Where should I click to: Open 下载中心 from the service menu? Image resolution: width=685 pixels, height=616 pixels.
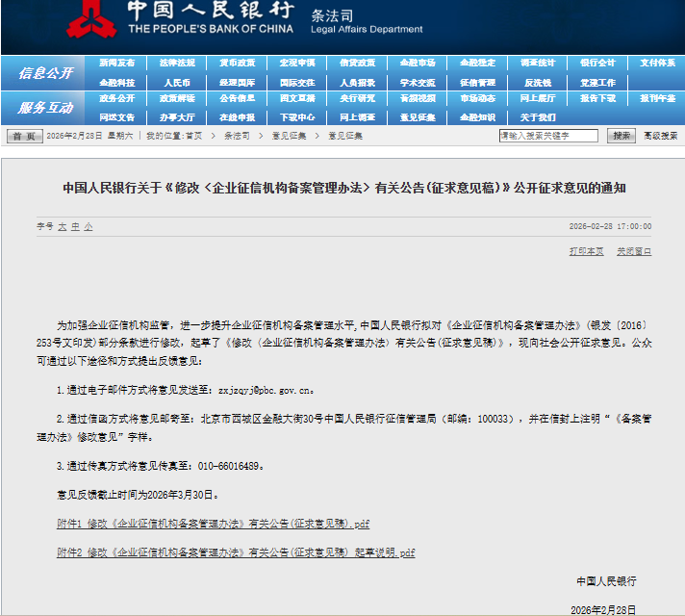click(297, 117)
